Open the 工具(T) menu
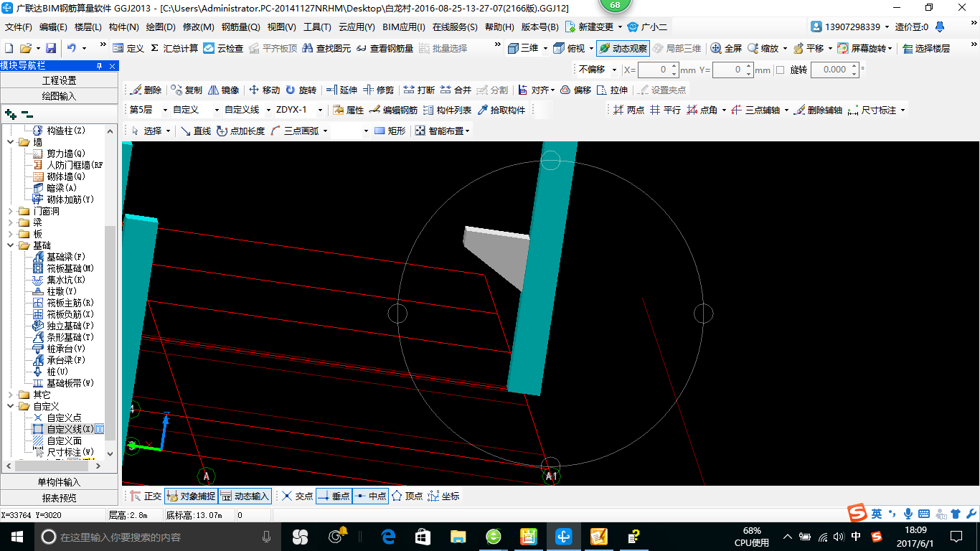 [x=317, y=27]
